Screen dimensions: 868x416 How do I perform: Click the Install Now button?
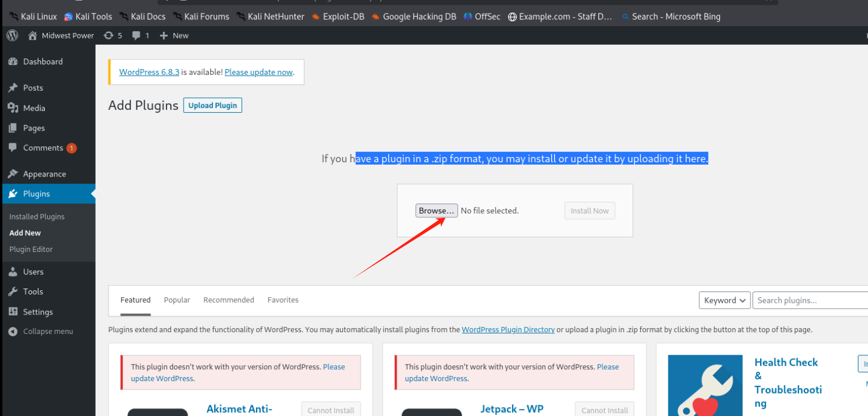(589, 211)
